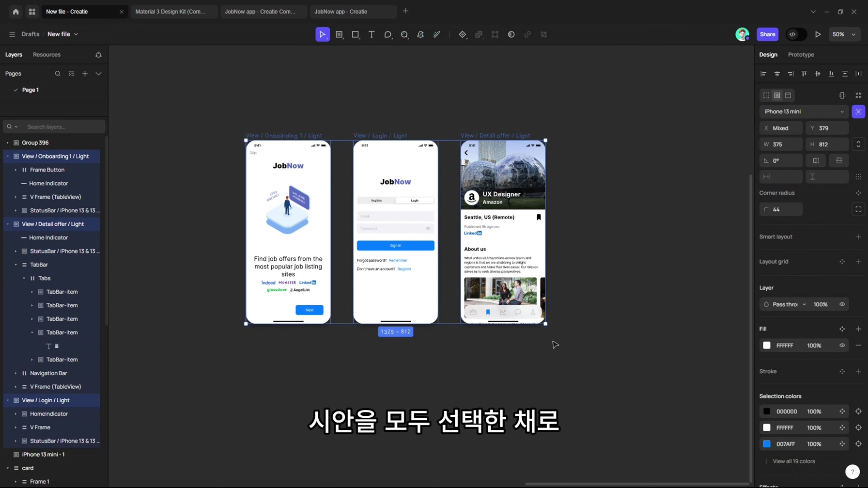Open the iPhone 13 mini preset dropdown

pyautogui.click(x=804, y=111)
